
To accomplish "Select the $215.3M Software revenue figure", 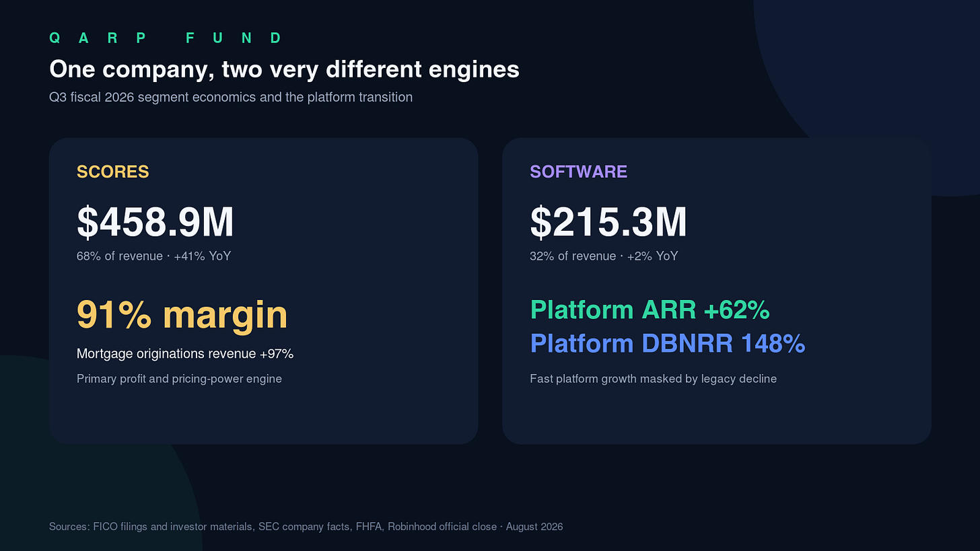I will coord(608,222).
